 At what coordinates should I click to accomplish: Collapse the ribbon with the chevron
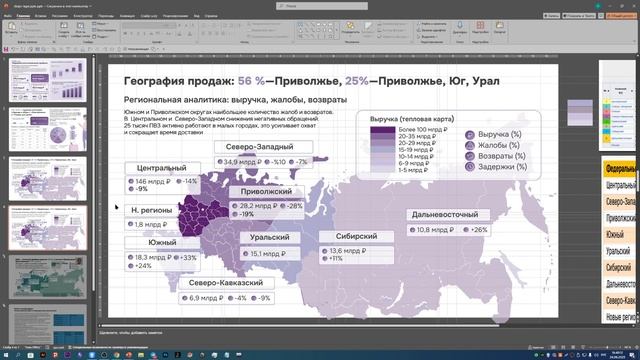click(x=635, y=41)
